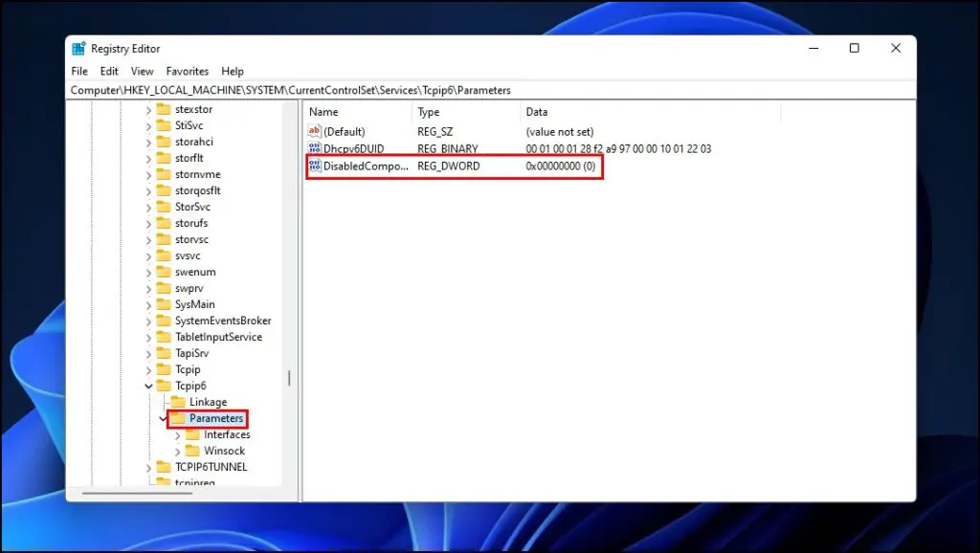
Task: Click the Winsock folder icon
Action: [192, 450]
